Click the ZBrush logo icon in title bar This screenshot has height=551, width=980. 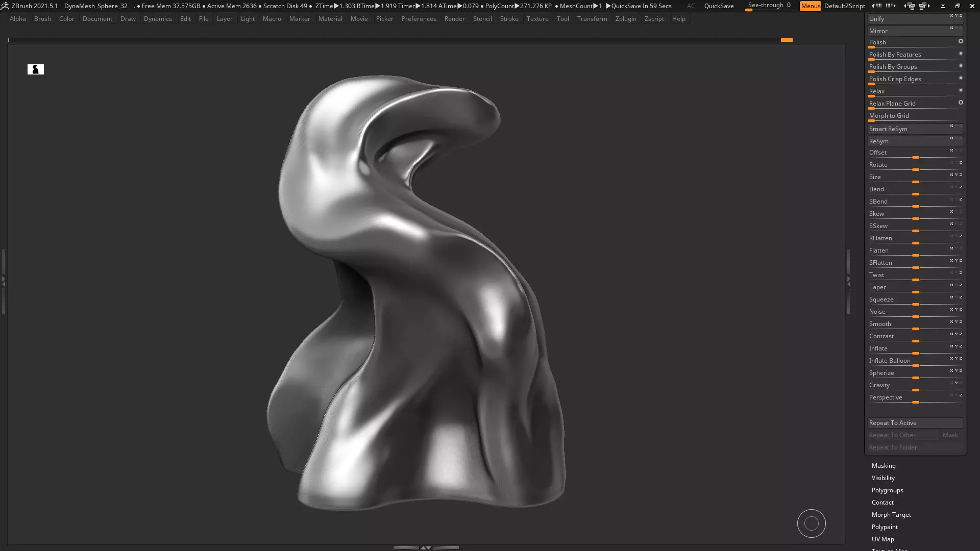5,6
